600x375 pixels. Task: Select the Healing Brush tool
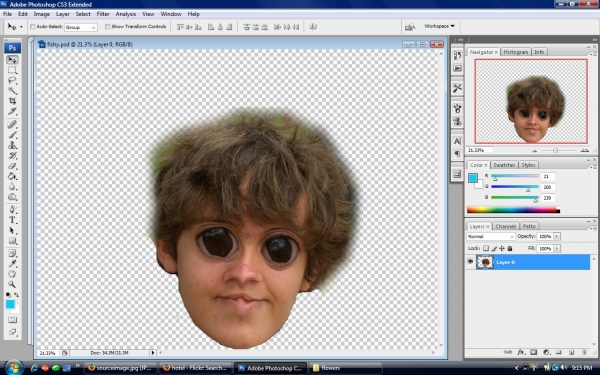coord(12,125)
